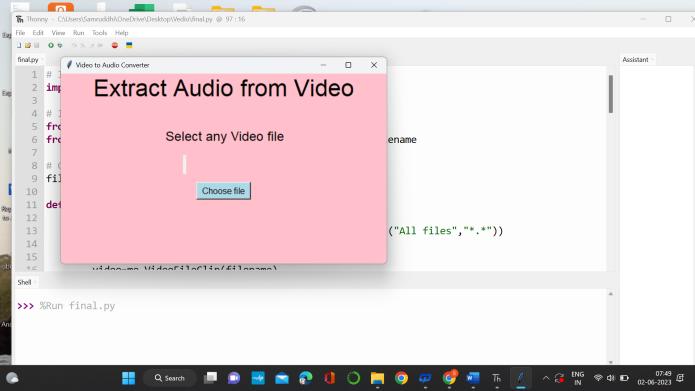Open the Tools menu in Thonny

[x=99, y=33]
